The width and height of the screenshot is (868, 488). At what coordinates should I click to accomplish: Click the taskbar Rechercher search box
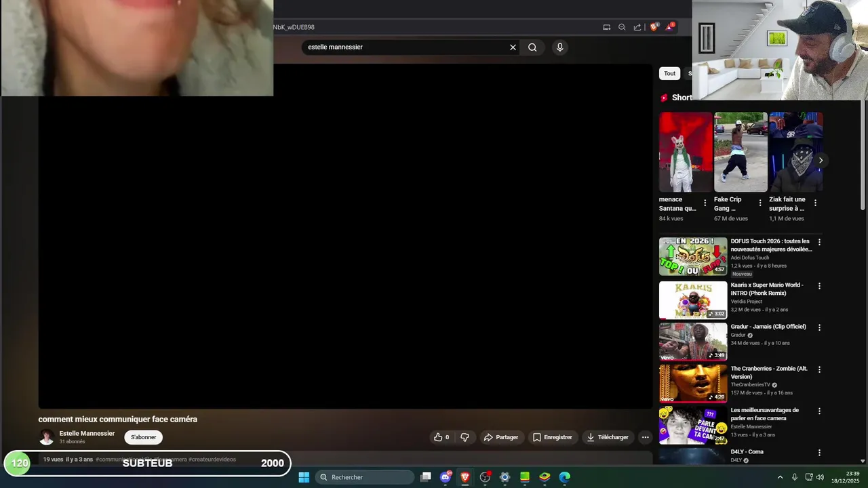pos(365,477)
